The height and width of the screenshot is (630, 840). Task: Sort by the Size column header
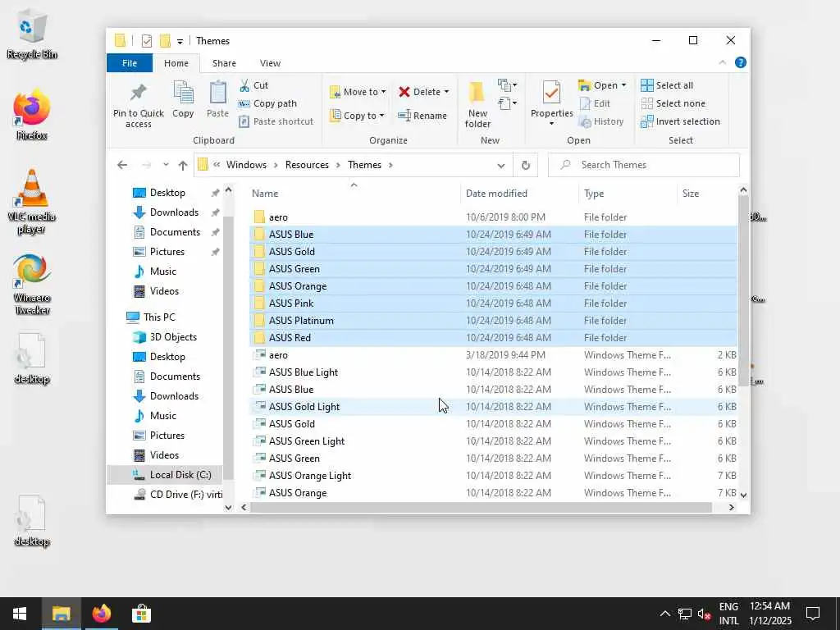(x=707, y=194)
